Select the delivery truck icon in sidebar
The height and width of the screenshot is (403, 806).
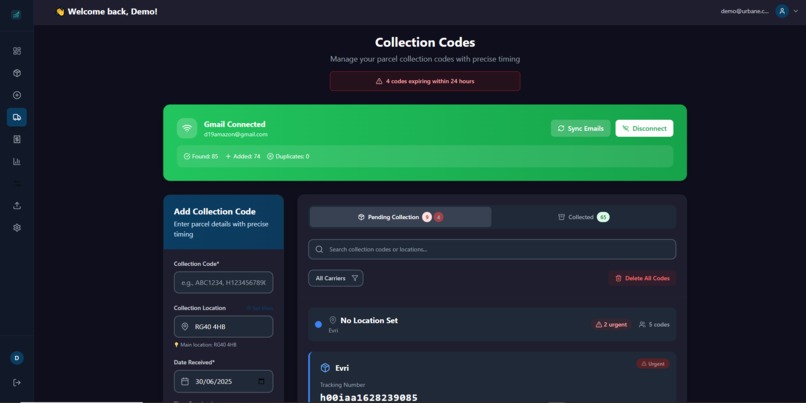point(17,117)
